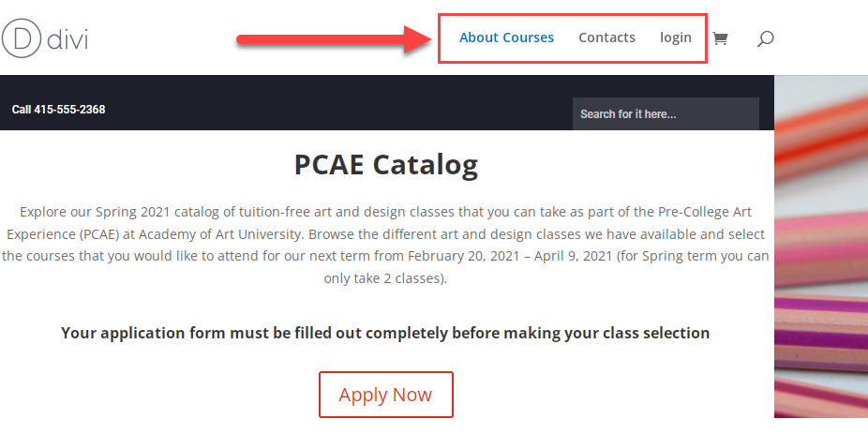868x434 pixels.
Task: Click the 'only take 2 classes' text
Action: click(x=383, y=278)
